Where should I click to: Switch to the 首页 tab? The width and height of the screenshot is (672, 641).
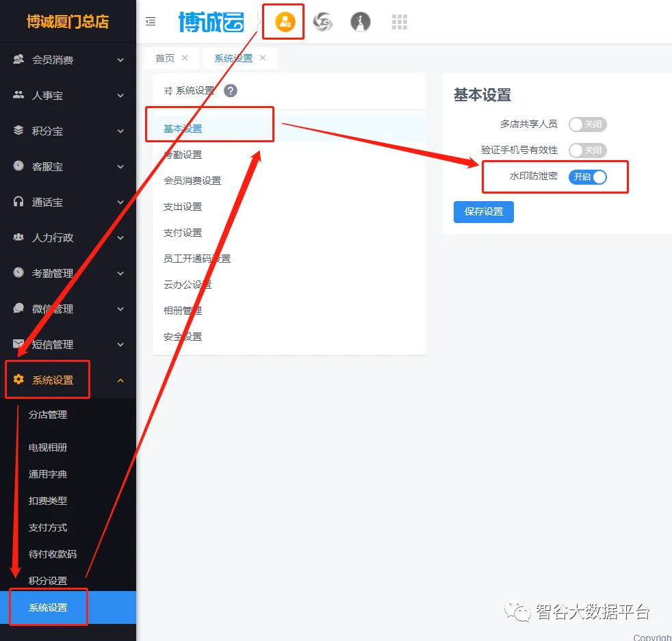pyautogui.click(x=165, y=58)
